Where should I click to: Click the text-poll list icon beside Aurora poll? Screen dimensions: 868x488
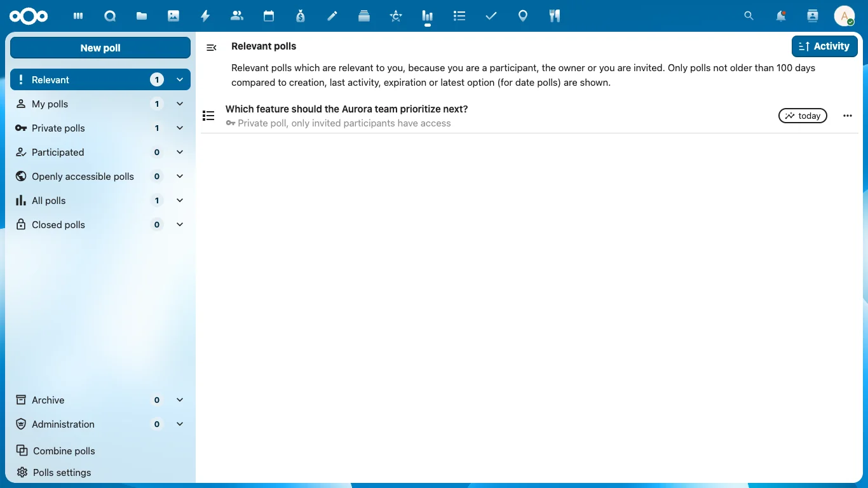click(208, 116)
